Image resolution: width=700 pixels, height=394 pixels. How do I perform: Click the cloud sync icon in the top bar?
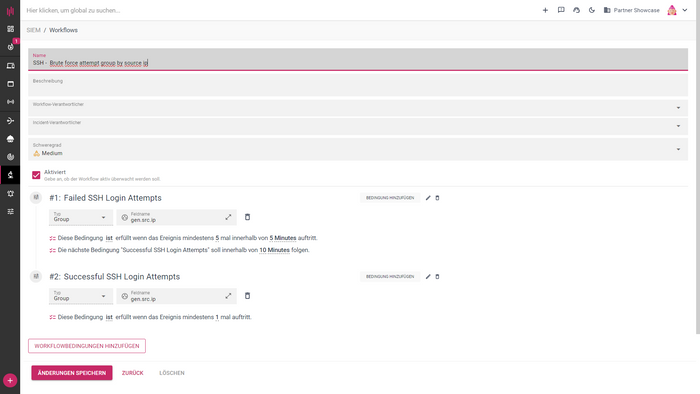pyautogui.click(x=576, y=10)
